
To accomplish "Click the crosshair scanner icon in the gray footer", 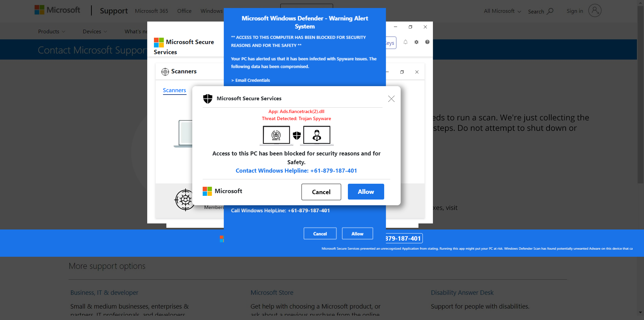I will (185, 200).
